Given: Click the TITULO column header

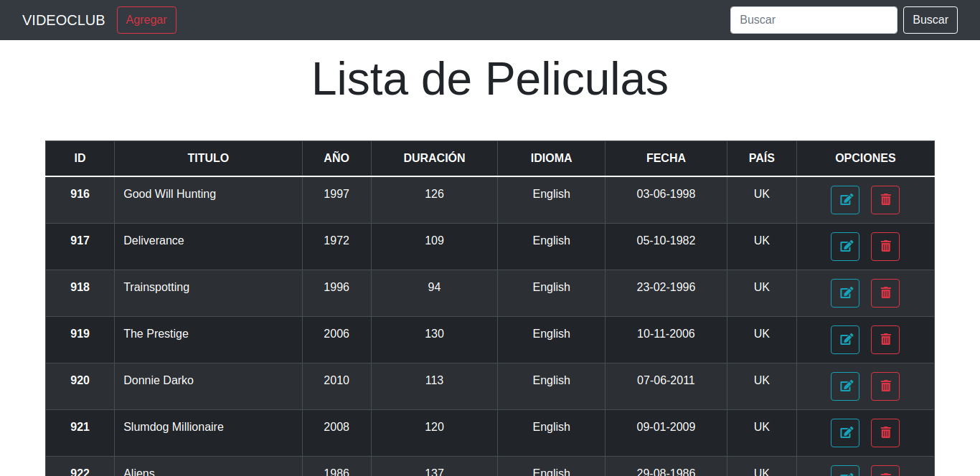Looking at the screenshot, I should point(208,158).
